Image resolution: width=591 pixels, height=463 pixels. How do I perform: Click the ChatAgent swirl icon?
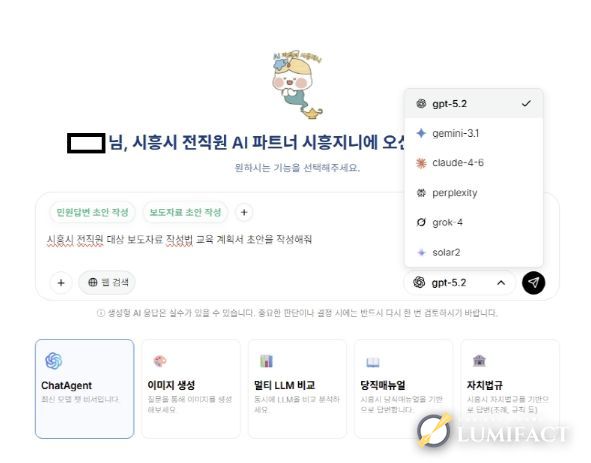[54, 361]
